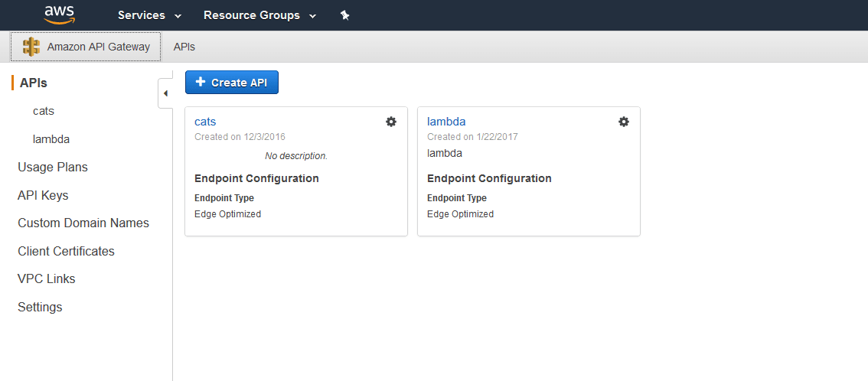The width and height of the screenshot is (868, 381).
Task: Open the cats API card title link
Action: click(205, 122)
